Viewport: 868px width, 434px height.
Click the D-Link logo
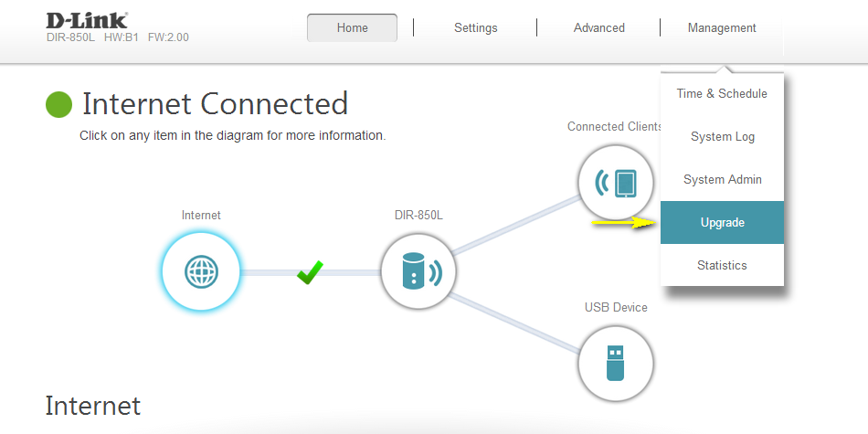87,19
